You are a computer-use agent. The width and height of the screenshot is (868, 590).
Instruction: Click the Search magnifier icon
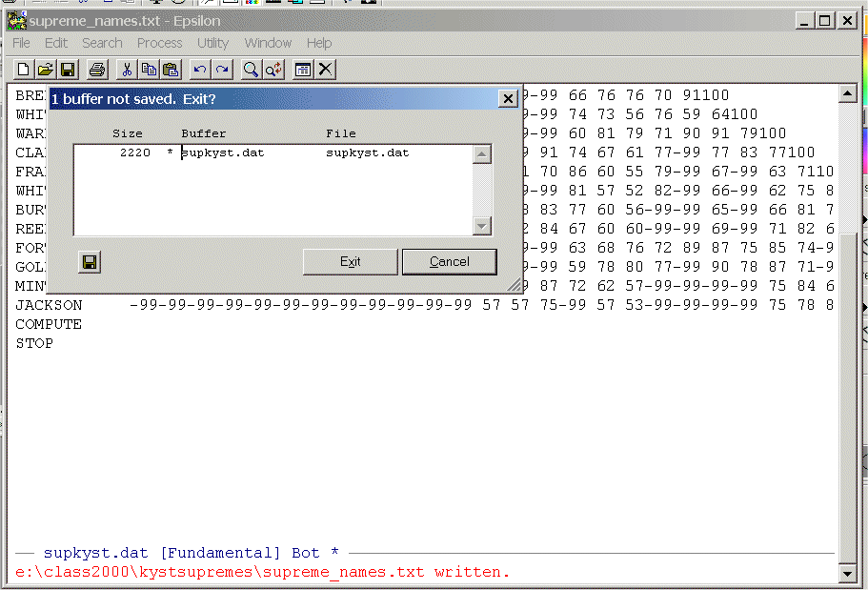tap(251, 69)
